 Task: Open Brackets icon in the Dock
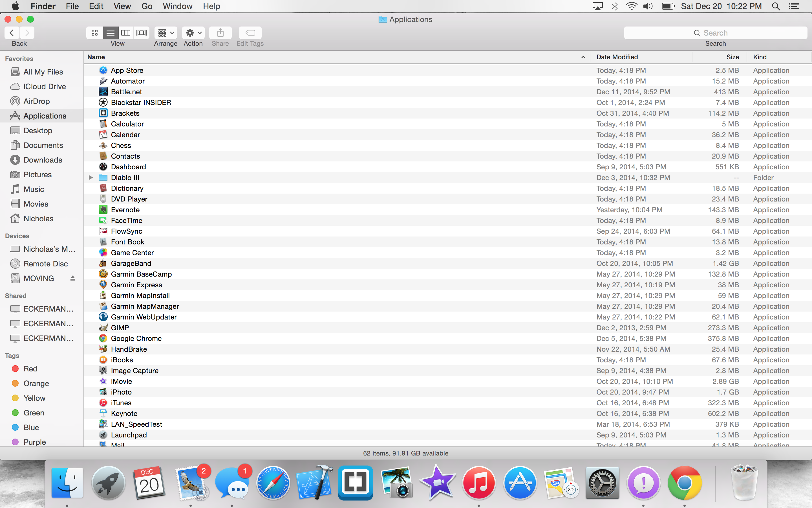click(x=355, y=483)
